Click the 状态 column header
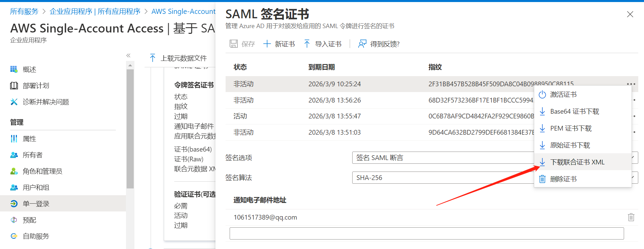Viewport: 644px width, 249px height. coord(240,67)
